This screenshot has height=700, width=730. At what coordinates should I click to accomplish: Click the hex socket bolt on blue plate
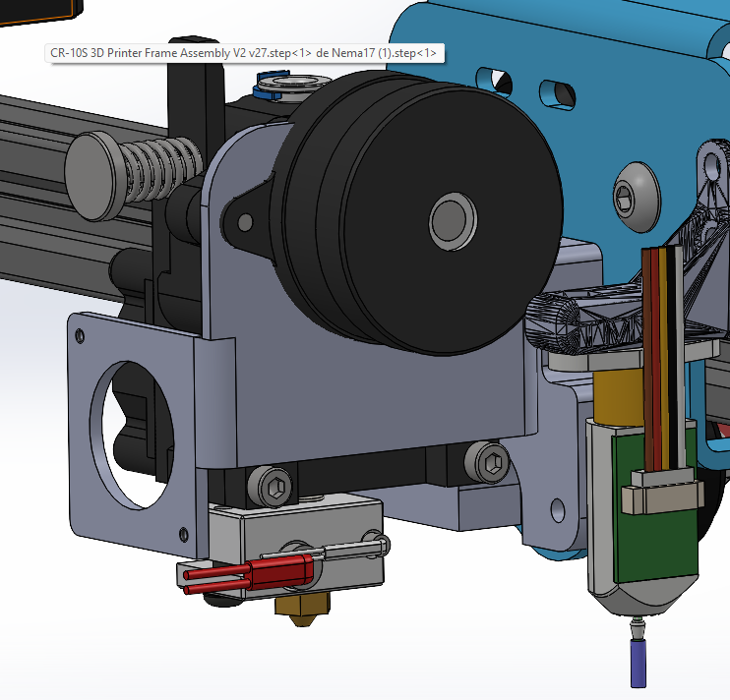pyautogui.click(x=637, y=197)
